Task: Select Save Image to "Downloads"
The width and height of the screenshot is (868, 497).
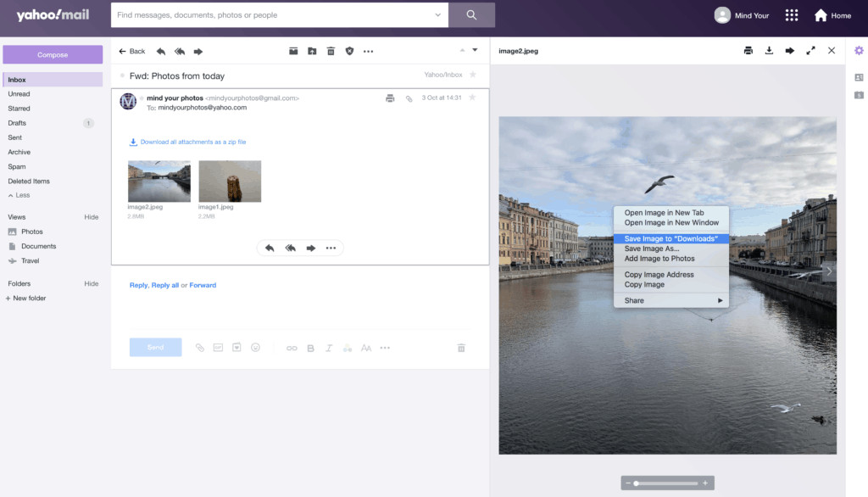Action: coord(671,239)
